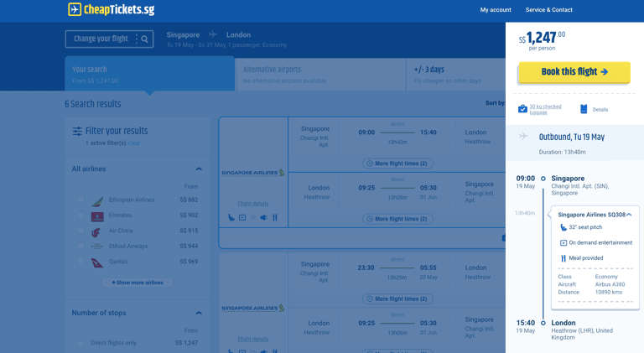
Task: Click the Wi-Fi icon under first Flight details
Action: point(253,217)
